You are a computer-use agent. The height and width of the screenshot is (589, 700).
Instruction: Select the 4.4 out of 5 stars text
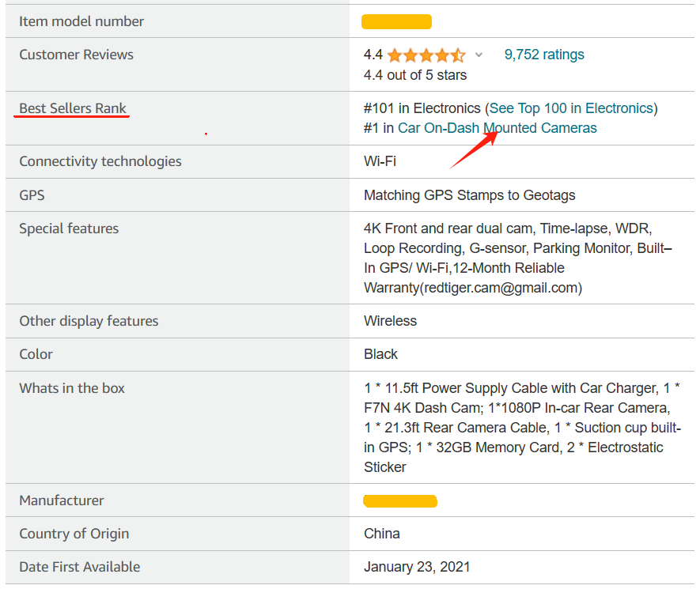[415, 75]
